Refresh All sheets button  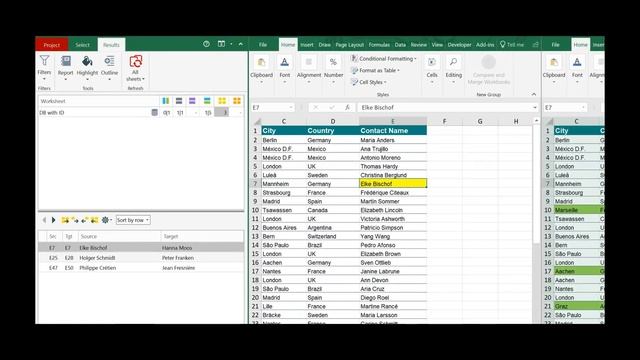click(135, 68)
